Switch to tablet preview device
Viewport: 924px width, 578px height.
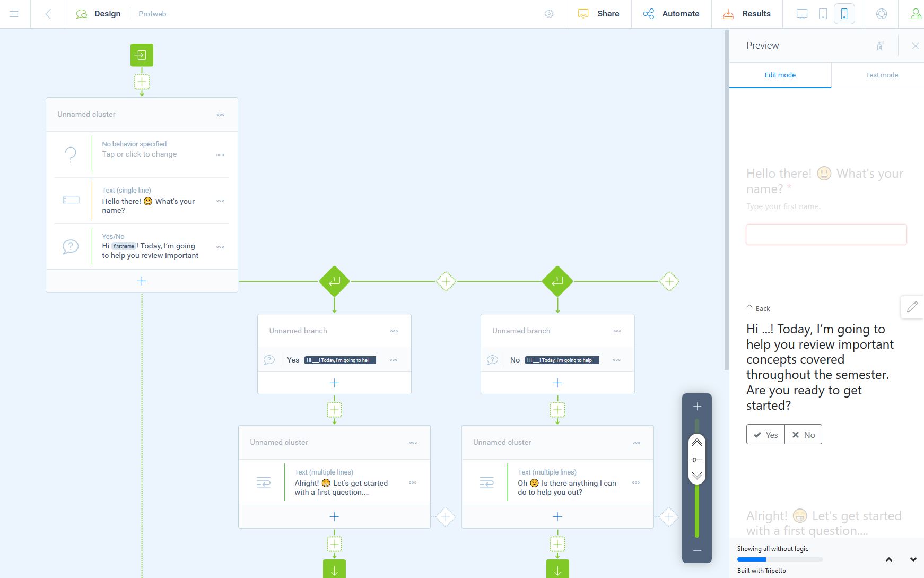tap(823, 14)
